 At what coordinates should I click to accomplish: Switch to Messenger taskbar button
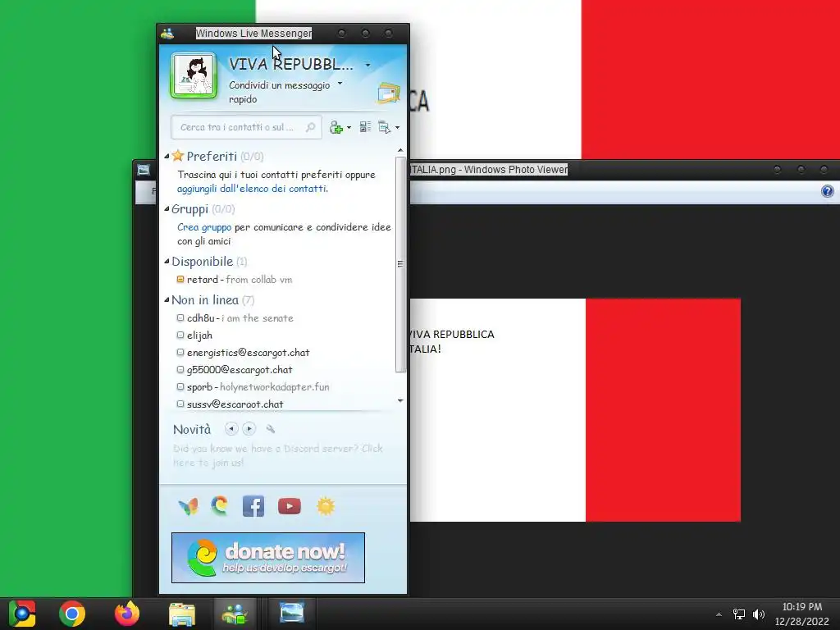tap(235, 614)
